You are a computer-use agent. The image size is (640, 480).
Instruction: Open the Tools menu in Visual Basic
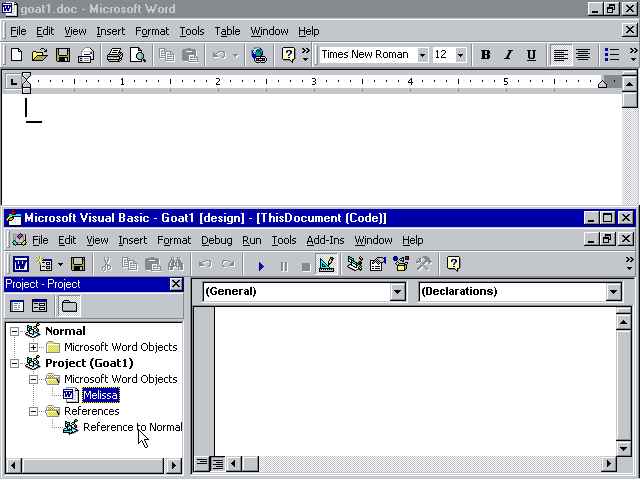(x=284, y=240)
